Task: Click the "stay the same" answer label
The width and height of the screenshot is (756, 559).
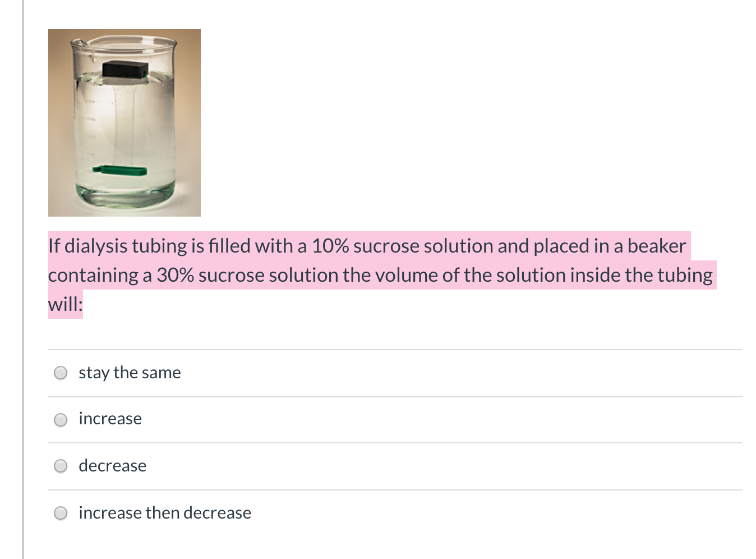Action: coord(130,372)
